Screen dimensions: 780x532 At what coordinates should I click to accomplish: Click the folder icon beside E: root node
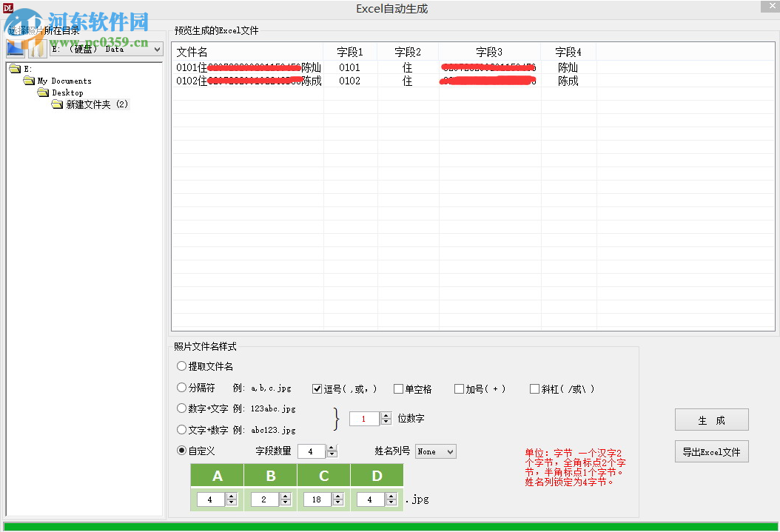click(16, 69)
